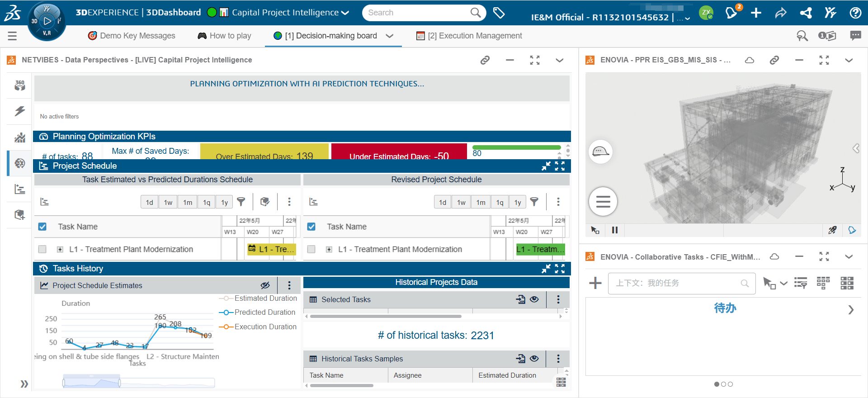Open the Capital Project Intelligence dashboard dropdown

click(345, 13)
